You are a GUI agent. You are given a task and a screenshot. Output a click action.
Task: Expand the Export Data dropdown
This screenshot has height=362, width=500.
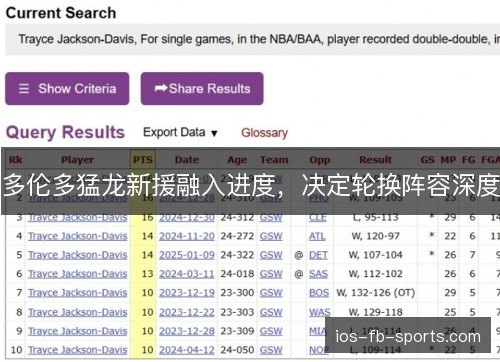tap(180, 133)
